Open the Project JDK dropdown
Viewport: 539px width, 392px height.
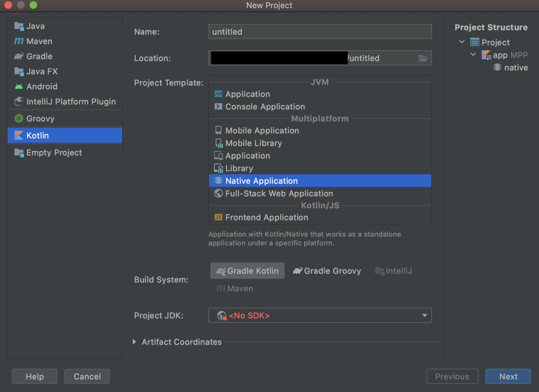(x=320, y=315)
